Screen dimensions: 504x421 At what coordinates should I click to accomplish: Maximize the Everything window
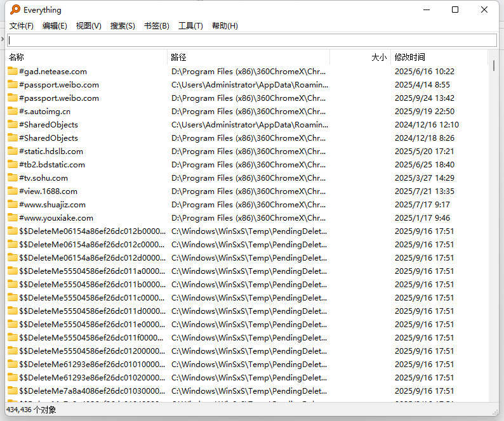click(455, 10)
